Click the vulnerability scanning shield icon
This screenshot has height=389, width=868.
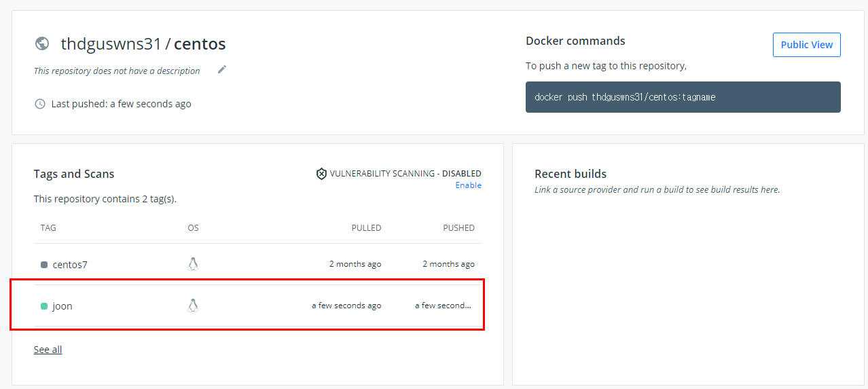click(321, 174)
